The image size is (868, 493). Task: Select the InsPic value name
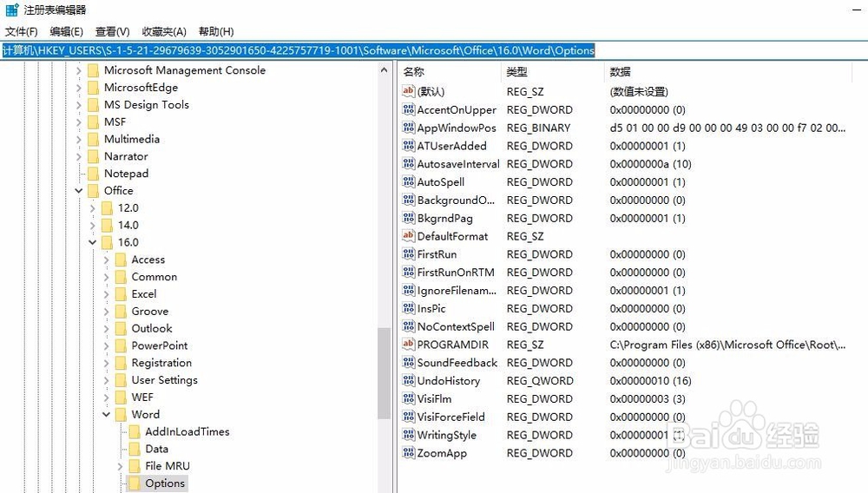[431, 308]
